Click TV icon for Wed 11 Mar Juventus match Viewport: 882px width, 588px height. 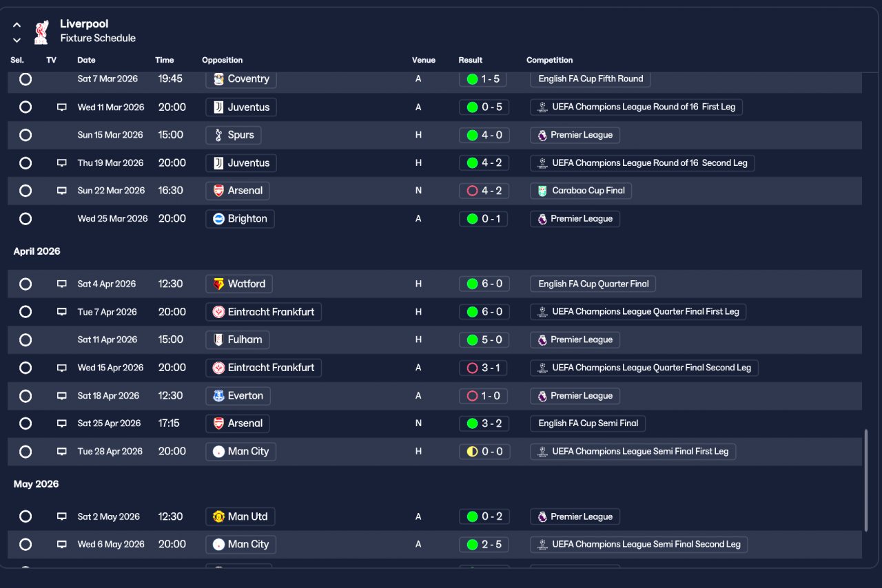(62, 107)
